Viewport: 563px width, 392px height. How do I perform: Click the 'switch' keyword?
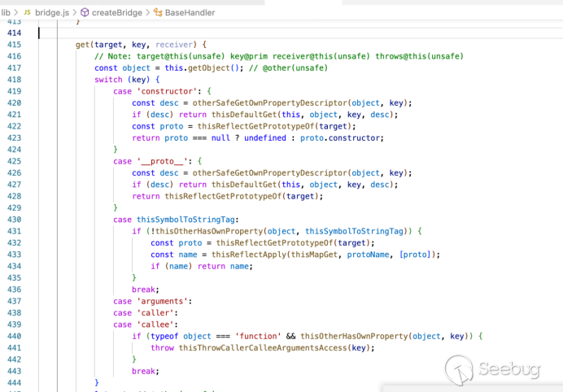click(108, 80)
